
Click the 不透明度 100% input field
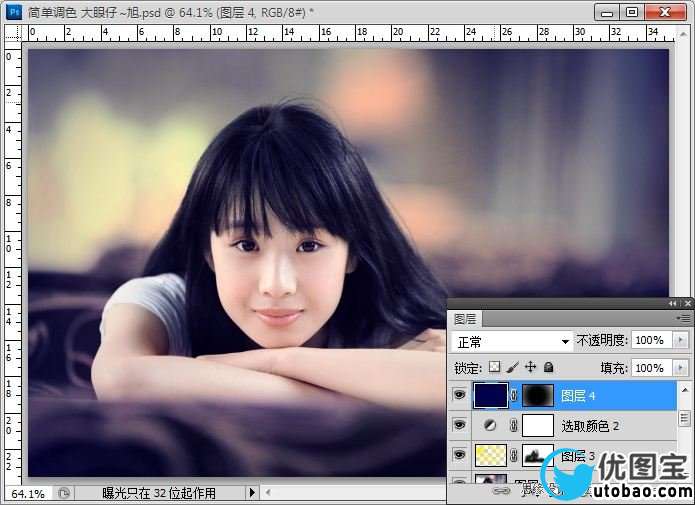click(x=652, y=341)
